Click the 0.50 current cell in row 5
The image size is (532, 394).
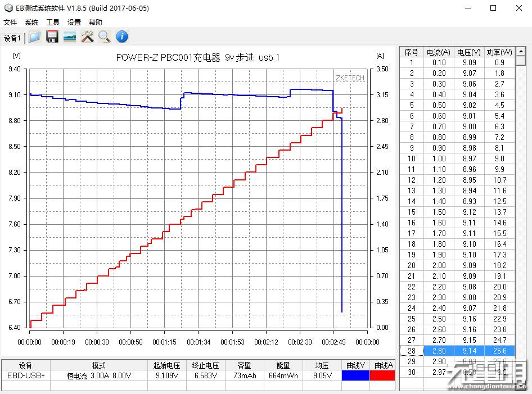pyautogui.click(x=438, y=105)
